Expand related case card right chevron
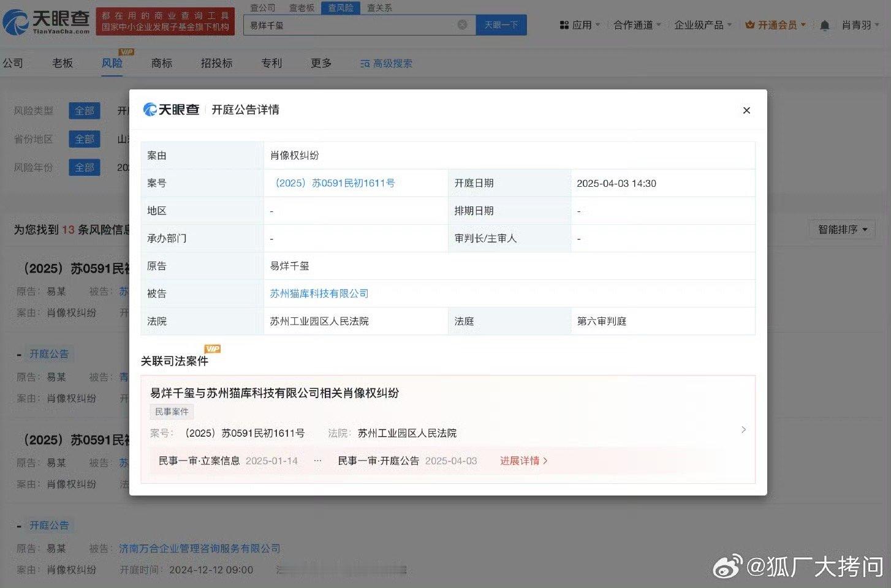This screenshot has width=891, height=588. click(x=743, y=429)
